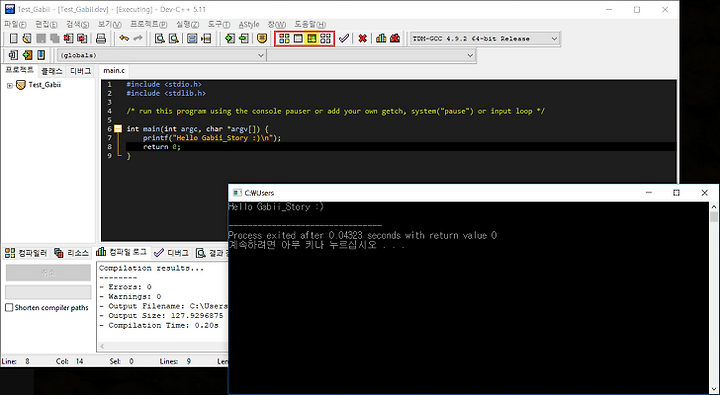Switch to the 리소스 bottom tab

pyautogui.click(x=71, y=253)
